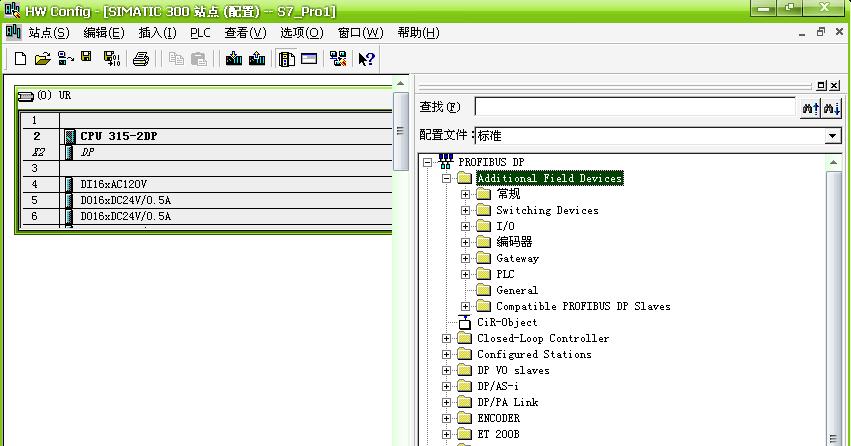Activate the context help arrow icon

click(x=366, y=59)
